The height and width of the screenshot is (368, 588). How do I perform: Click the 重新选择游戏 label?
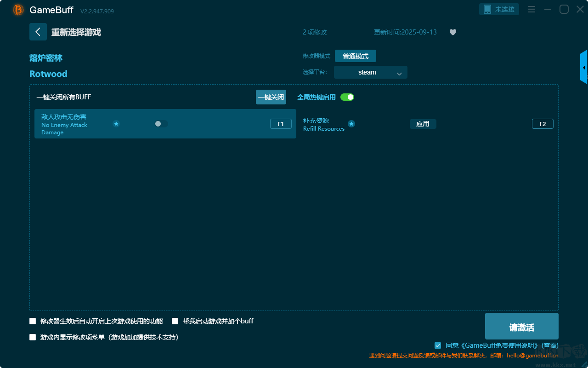pyautogui.click(x=76, y=32)
